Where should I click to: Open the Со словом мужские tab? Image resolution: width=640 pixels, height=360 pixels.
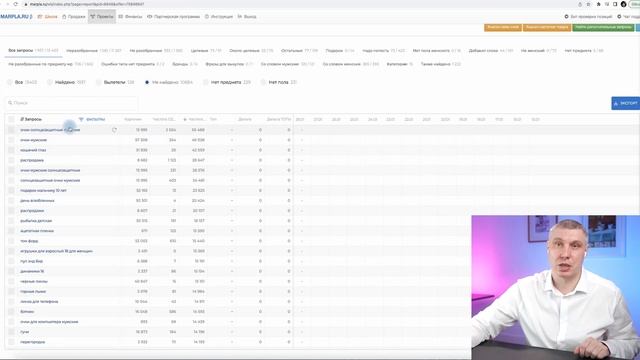pyautogui.click(x=288, y=64)
